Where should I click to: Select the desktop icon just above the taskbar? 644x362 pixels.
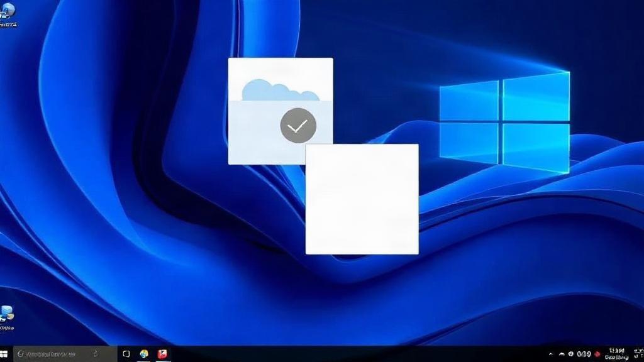6,317
